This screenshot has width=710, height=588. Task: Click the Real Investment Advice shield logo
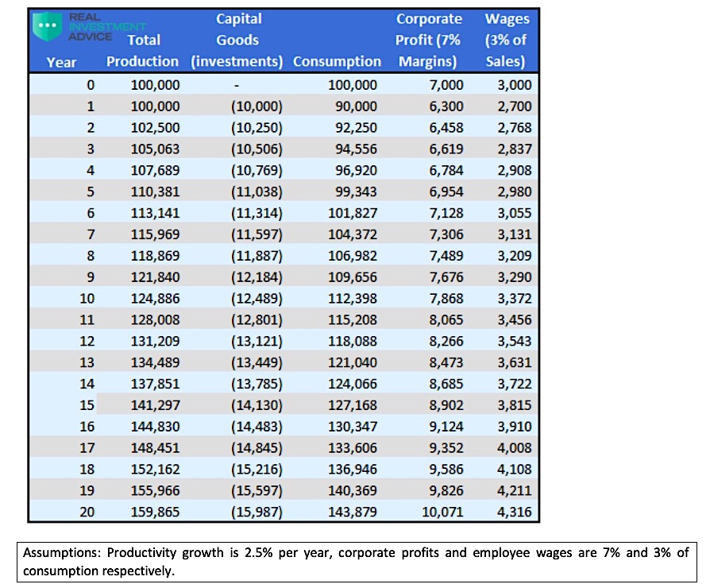47,25
